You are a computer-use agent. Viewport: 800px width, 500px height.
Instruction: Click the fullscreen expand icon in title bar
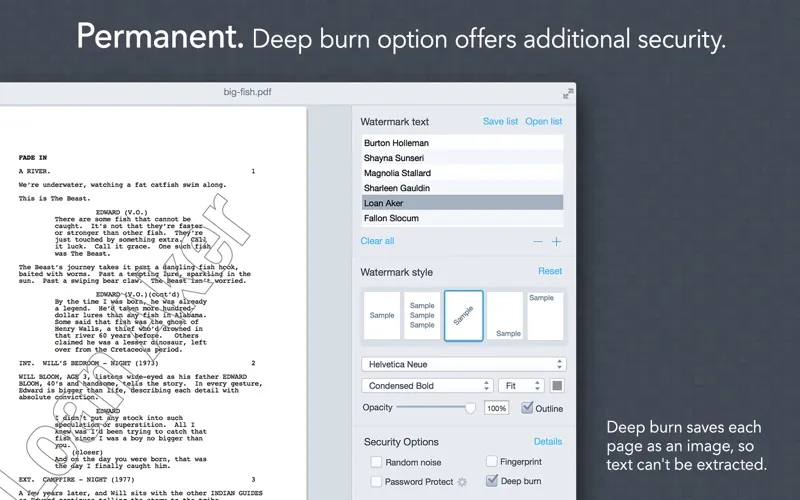(x=568, y=93)
